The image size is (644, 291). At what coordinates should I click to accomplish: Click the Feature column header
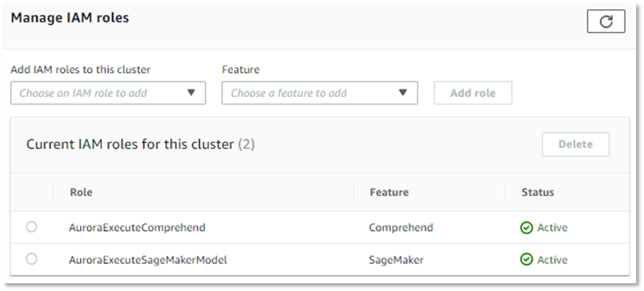(x=389, y=192)
